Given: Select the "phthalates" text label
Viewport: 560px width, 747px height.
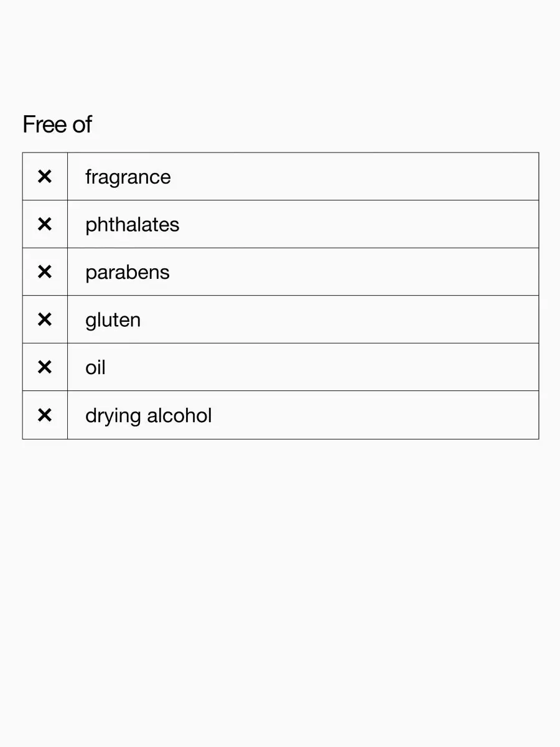Looking at the screenshot, I should [x=132, y=225].
